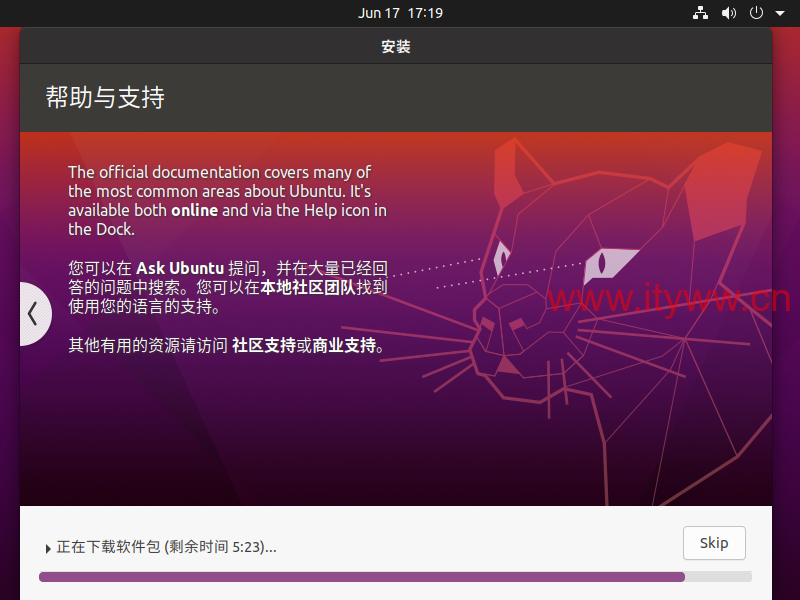Open the 本地社区团队 link
The width and height of the screenshot is (800, 600).
click(308, 287)
